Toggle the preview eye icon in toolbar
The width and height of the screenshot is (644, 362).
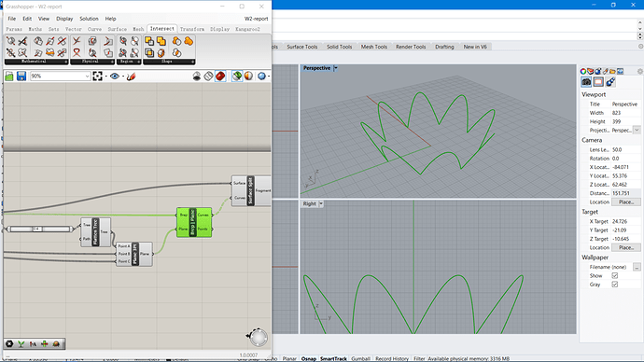115,76
